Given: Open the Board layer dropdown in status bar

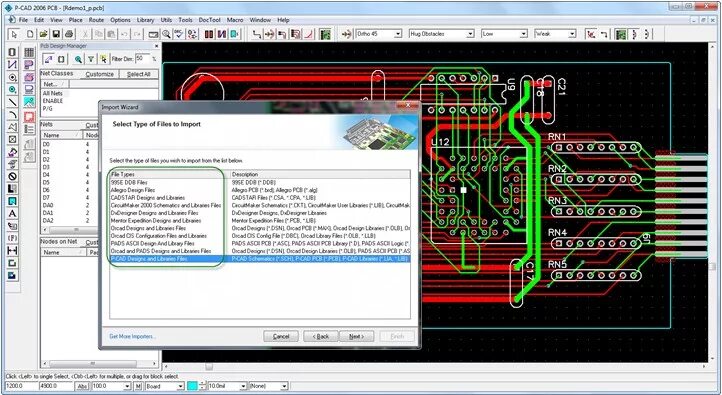Looking at the screenshot, I should click(180, 386).
